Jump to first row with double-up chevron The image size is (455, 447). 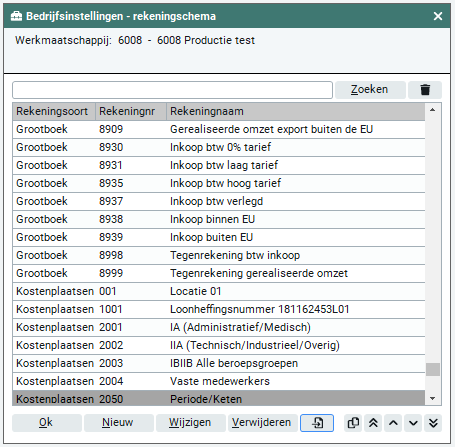[373, 423]
